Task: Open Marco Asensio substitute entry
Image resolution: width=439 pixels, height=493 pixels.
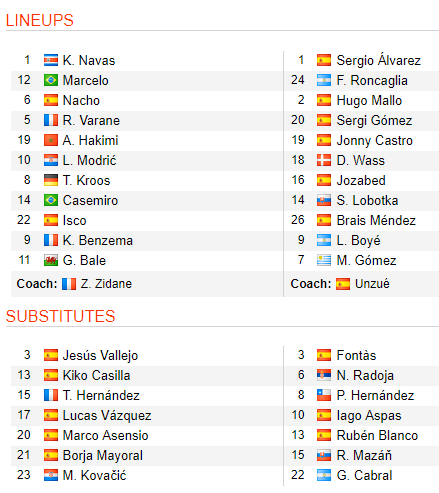Action: coord(105,435)
